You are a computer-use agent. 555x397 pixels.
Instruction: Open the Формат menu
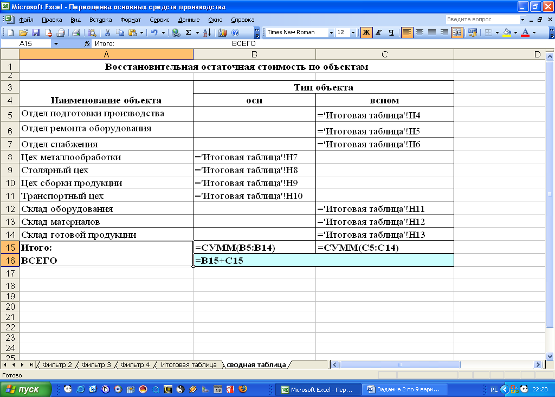131,20
